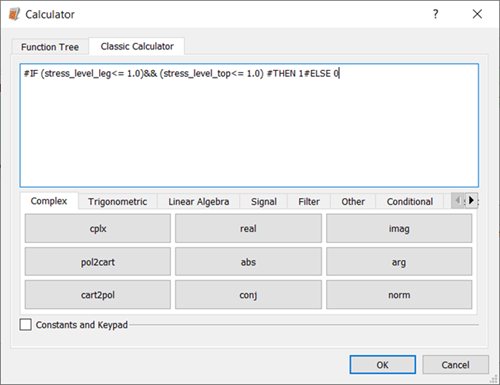Select the Classic Calculator tab

click(x=137, y=46)
